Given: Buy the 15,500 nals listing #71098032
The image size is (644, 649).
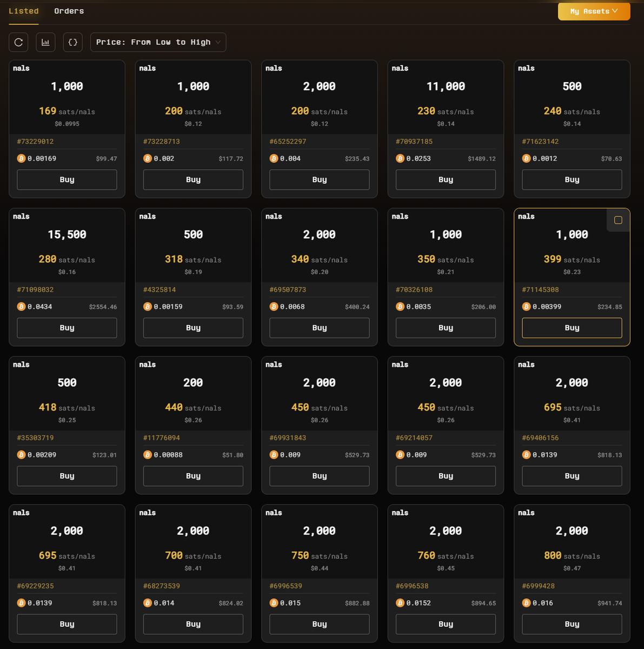Looking at the screenshot, I should point(67,328).
